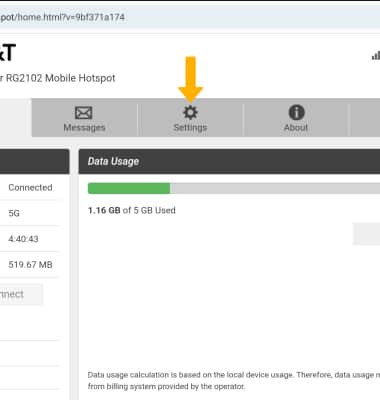
Task: Select the Messages tab label
Action: click(84, 128)
